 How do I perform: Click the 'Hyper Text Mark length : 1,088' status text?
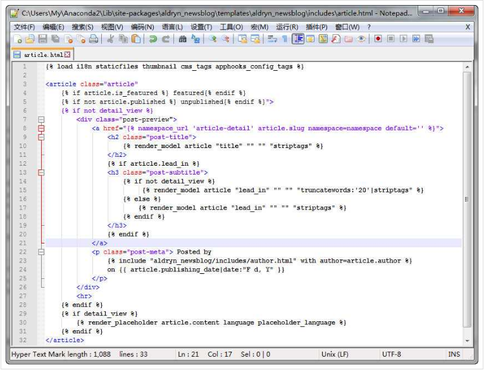[x=61, y=354]
